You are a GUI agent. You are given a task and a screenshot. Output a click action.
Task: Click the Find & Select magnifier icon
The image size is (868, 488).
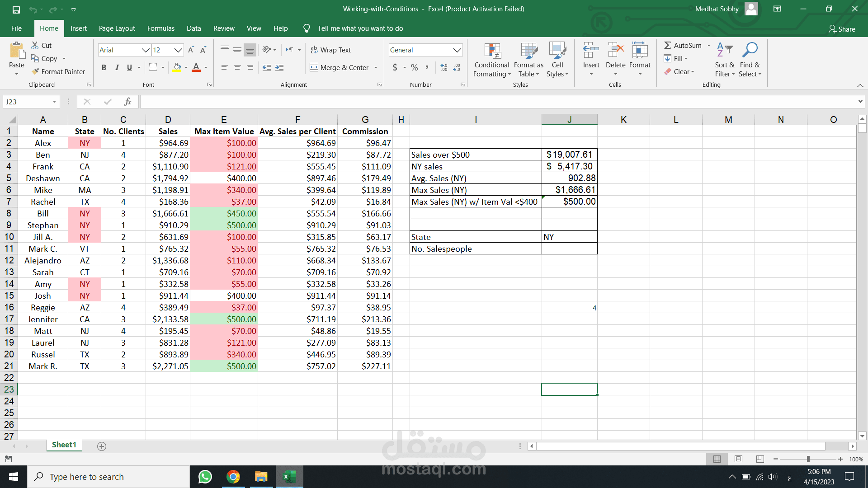[750, 51]
